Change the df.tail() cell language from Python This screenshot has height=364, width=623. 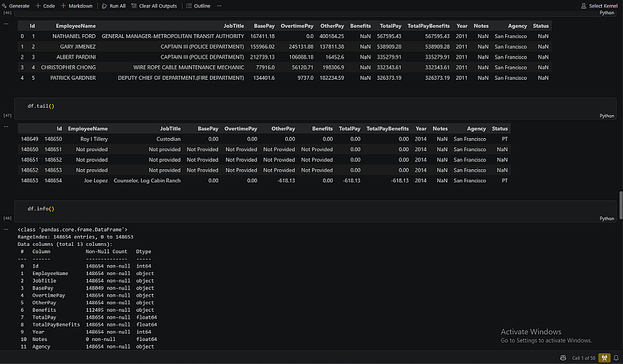[606, 116]
